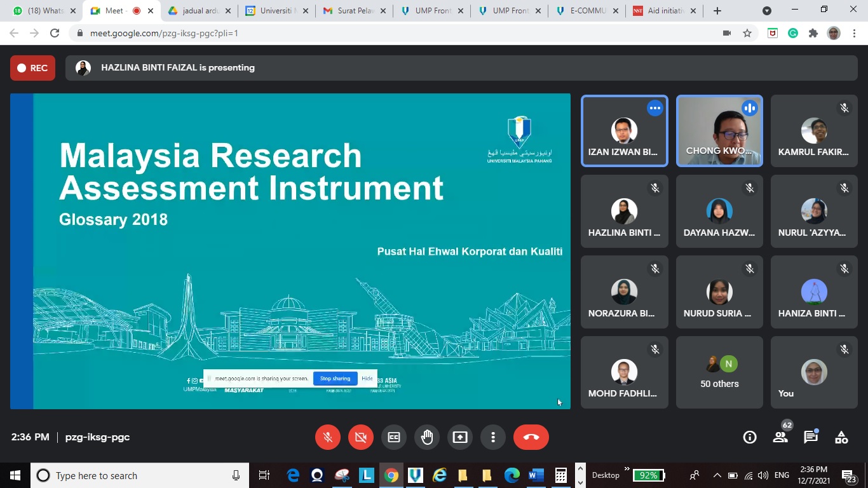This screenshot has width=868, height=488.
Task: Click camera permission icon in address bar
Action: click(x=727, y=33)
